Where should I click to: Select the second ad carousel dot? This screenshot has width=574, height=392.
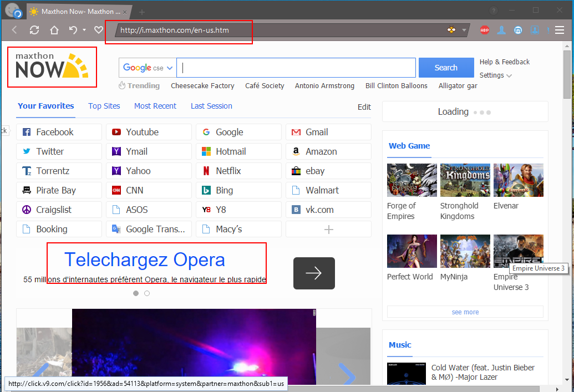(147, 293)
